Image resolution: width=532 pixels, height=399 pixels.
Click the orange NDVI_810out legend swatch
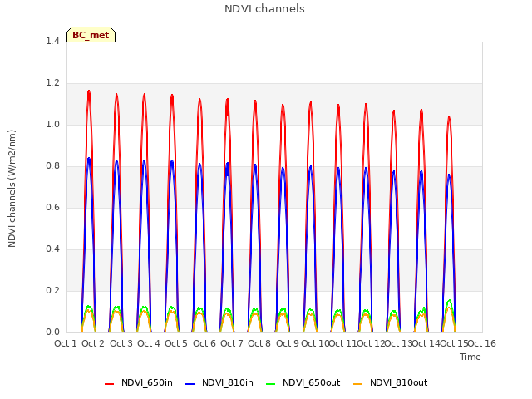pos(357,384)
